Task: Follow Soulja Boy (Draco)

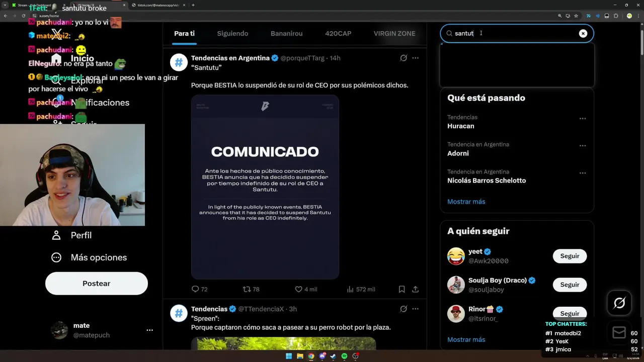Action: tap(570, 285)
